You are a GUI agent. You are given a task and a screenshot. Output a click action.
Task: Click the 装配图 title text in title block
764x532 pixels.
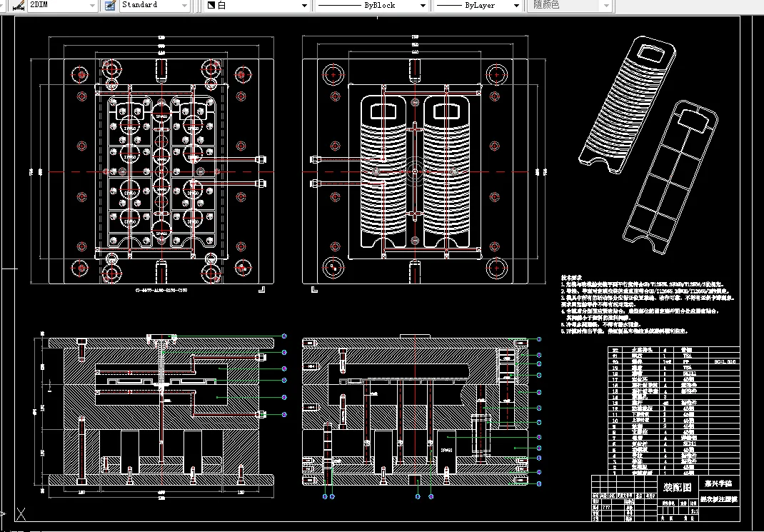[677, 488]
